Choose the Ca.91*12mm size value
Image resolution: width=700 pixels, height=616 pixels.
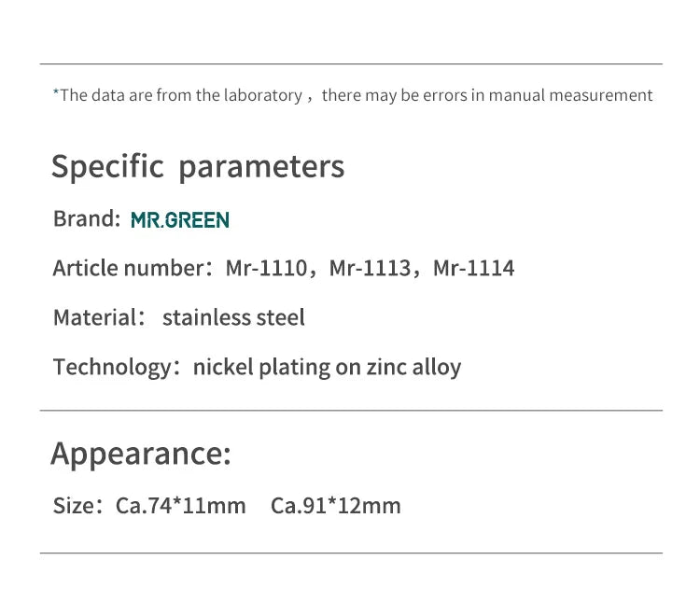[x=336, y=506]
